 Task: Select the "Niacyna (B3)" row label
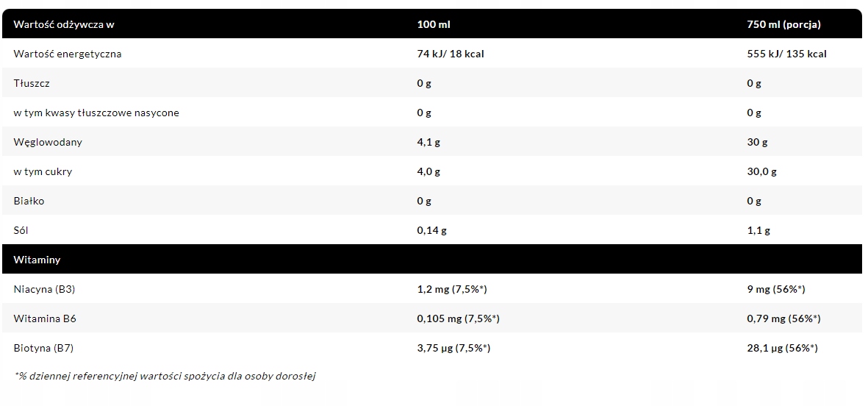[44, 289]
